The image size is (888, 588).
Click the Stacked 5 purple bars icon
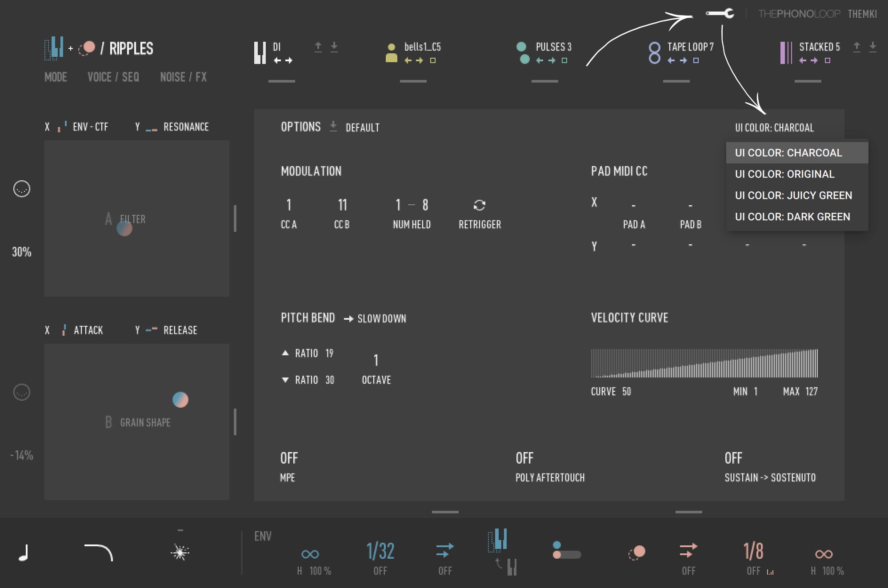pos(785,52)
